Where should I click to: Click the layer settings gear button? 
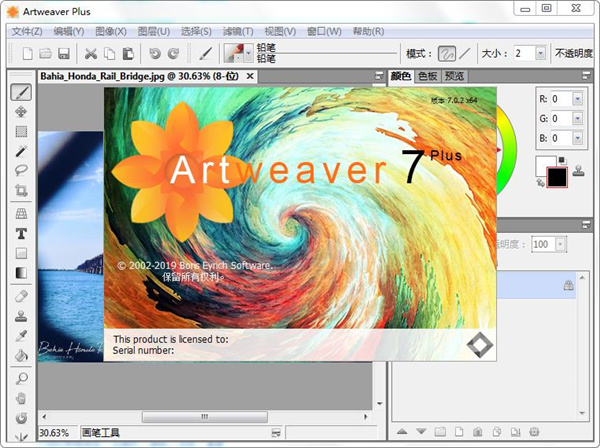coord(534,432)
